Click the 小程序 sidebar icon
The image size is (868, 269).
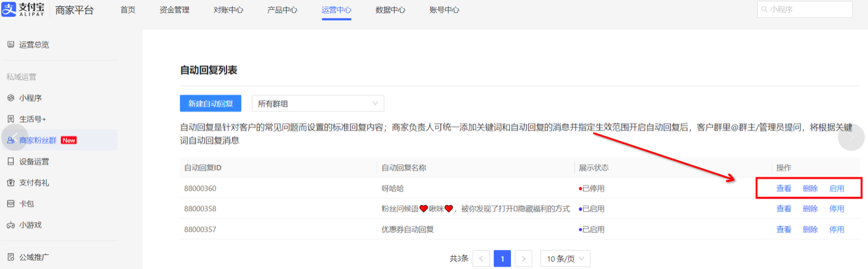[x=10, y=98]
